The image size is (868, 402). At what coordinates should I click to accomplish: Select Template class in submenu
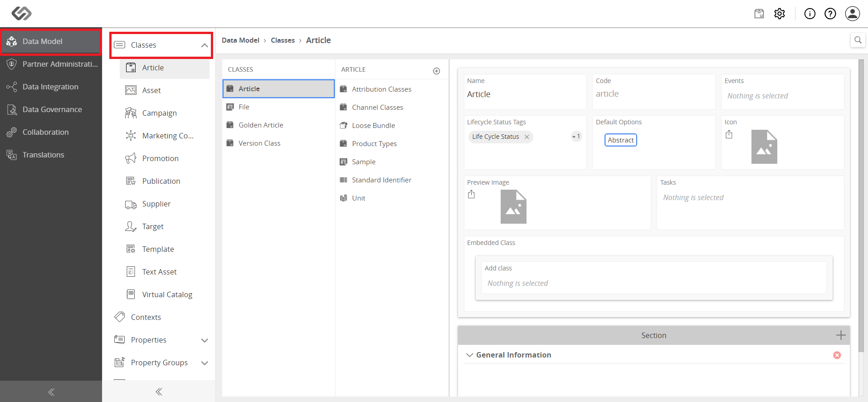point(165,249)
